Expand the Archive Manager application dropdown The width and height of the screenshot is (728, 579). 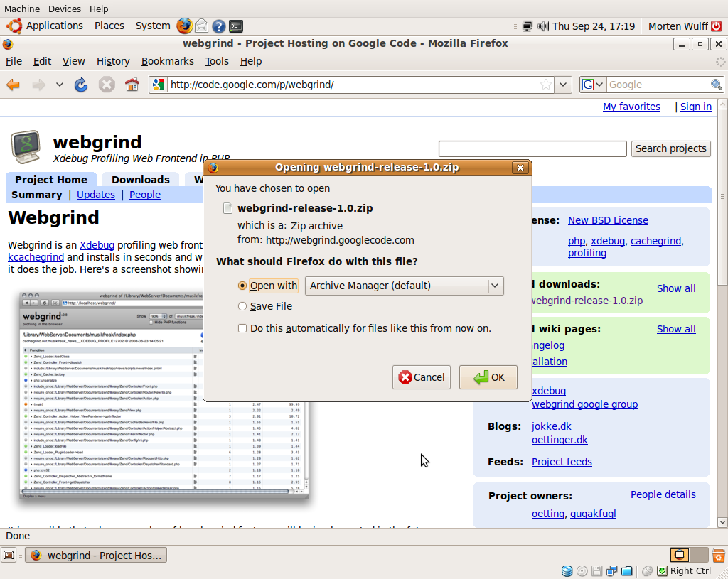(x=495, y=286)
